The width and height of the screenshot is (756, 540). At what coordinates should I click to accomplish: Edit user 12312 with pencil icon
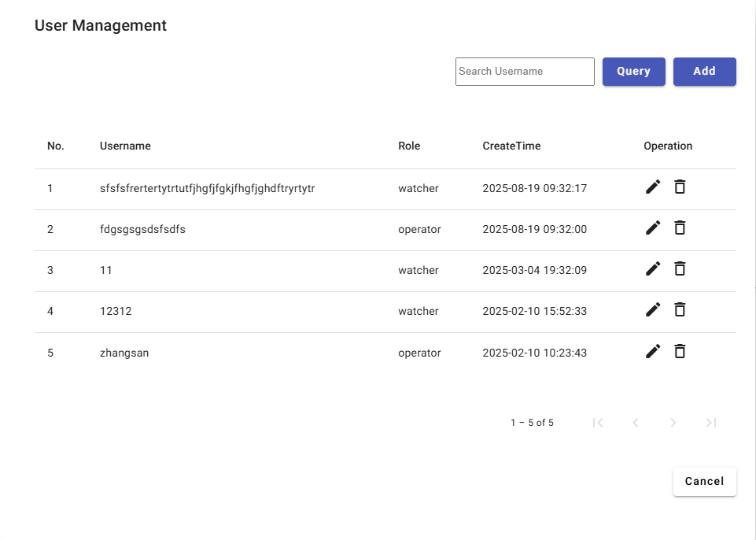pyautogui.click(x=653, y=309)
